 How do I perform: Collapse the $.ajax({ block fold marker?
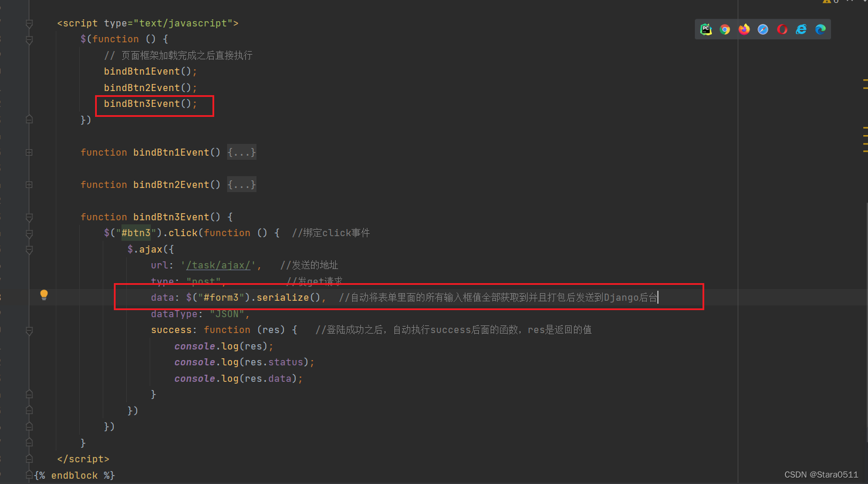tap(29, 250)
